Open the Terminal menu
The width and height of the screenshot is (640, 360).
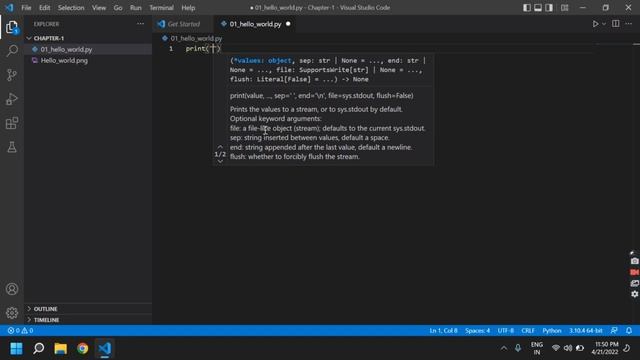(161, 8)
